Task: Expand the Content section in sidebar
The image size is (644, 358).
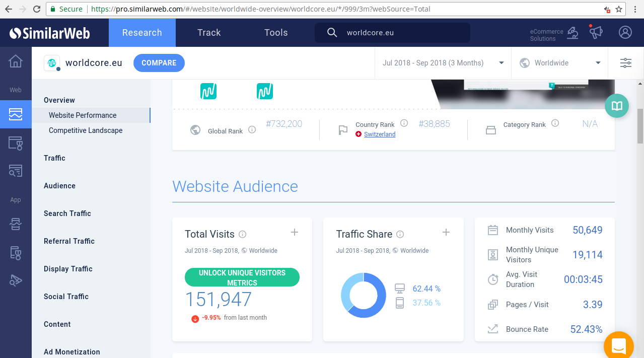Action: 57,324
